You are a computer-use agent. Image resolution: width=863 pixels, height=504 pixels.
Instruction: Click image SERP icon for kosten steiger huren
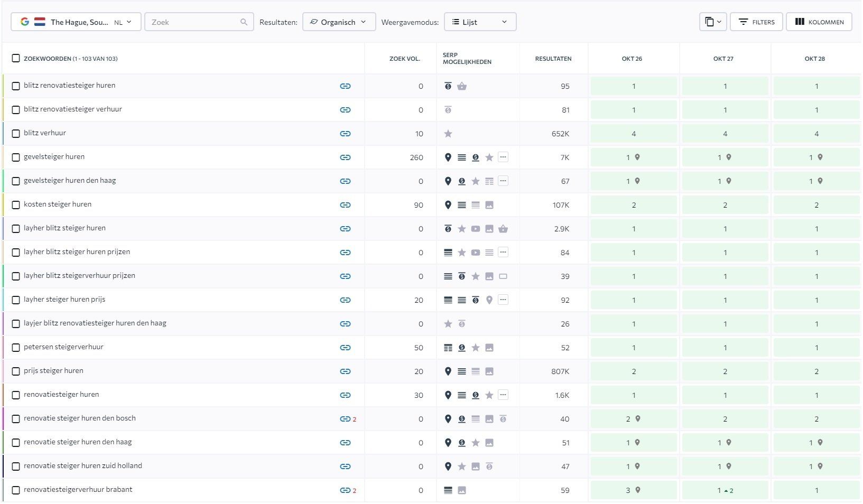click(x=489, y=205)
